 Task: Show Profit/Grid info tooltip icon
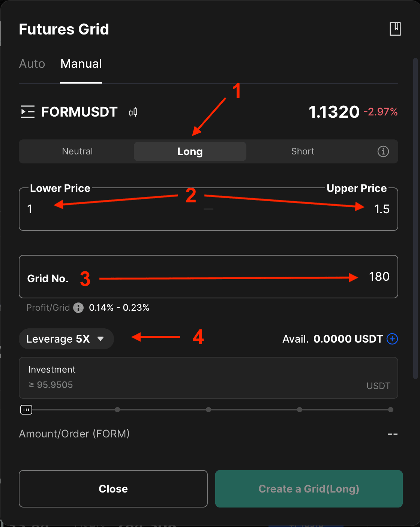78,308
